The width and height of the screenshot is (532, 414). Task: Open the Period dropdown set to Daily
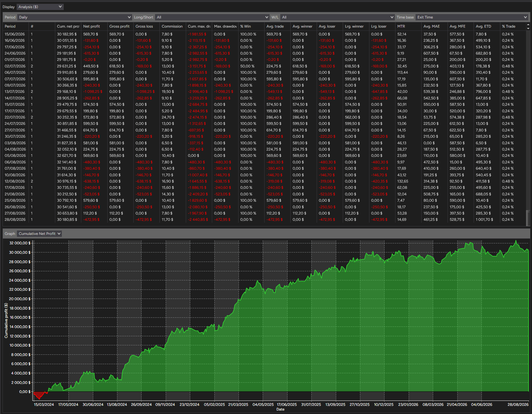[x=75, y=17]
